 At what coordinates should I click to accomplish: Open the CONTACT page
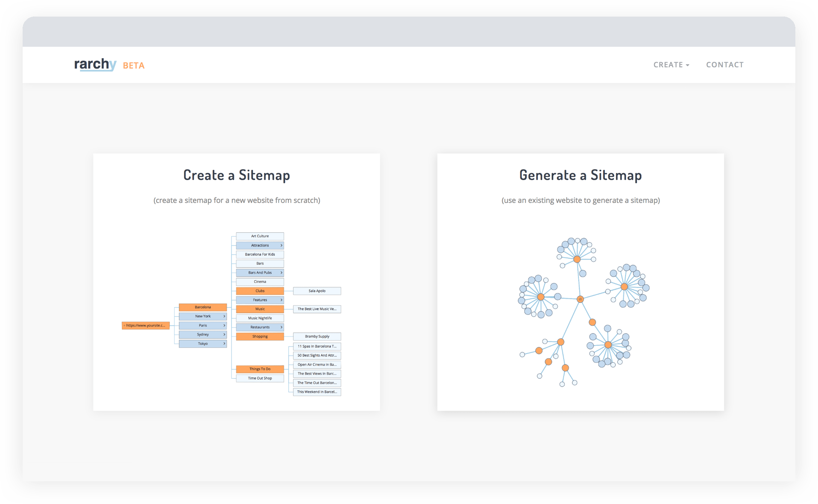[x=725, y=65]
